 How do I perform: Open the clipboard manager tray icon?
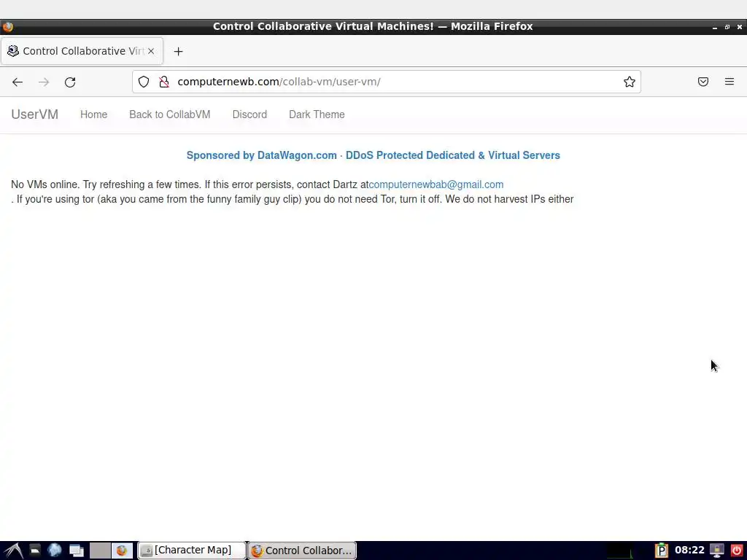[x=661, y=551]
